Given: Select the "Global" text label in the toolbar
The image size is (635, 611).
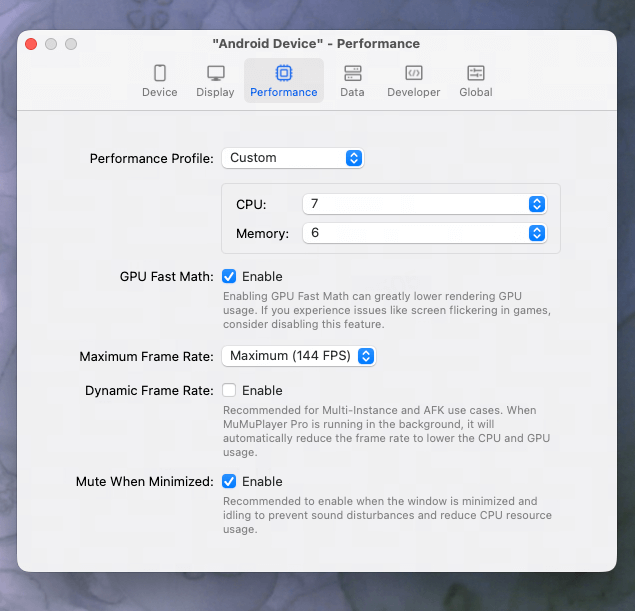Looking at the screenshot, I should pos(476,92).
